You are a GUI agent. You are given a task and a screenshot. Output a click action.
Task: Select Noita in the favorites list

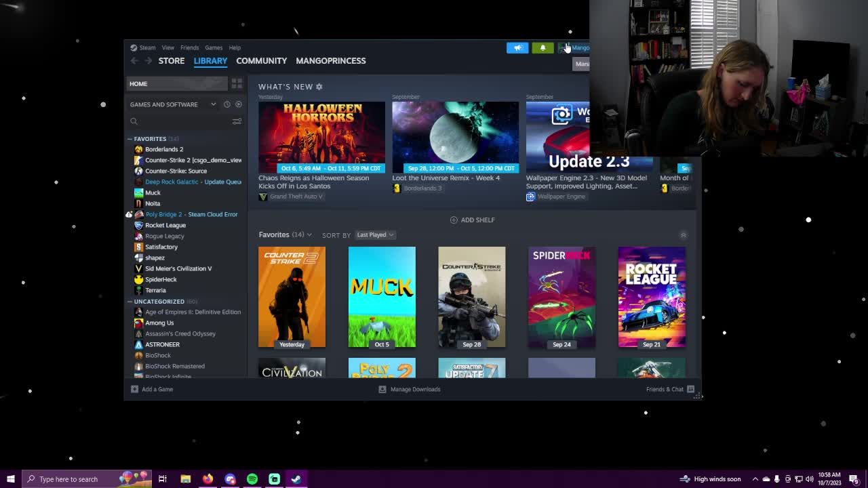[153, 203]
